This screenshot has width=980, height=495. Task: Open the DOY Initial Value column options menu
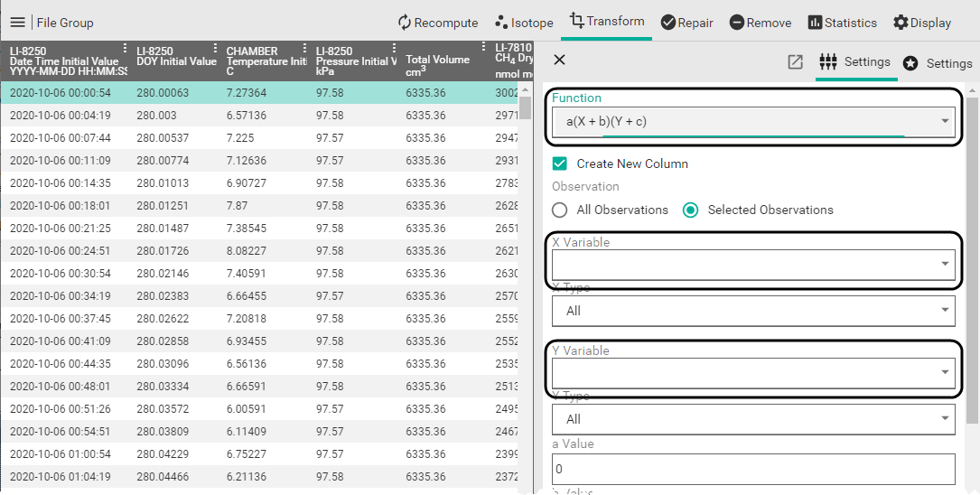[x=215, y=48]
